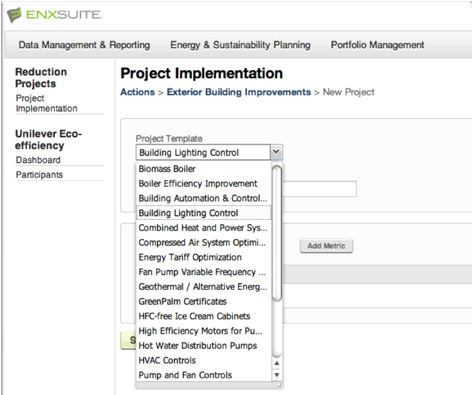472x395 pixels.
Task: Click scroll down arrow in dropdown list
Action: (x=277, y=375)
